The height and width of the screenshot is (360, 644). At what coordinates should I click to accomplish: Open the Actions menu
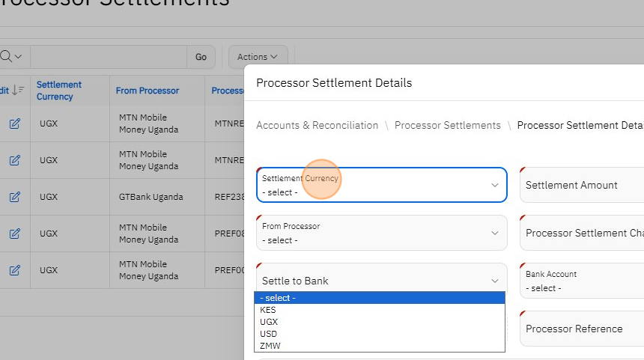[257, 57]
